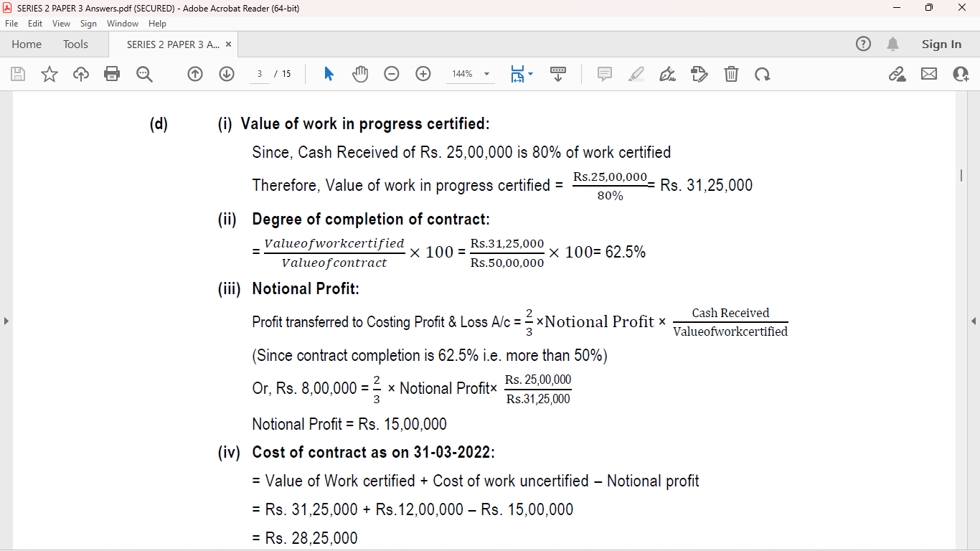Open the View menu

click(x=61, y=24)
